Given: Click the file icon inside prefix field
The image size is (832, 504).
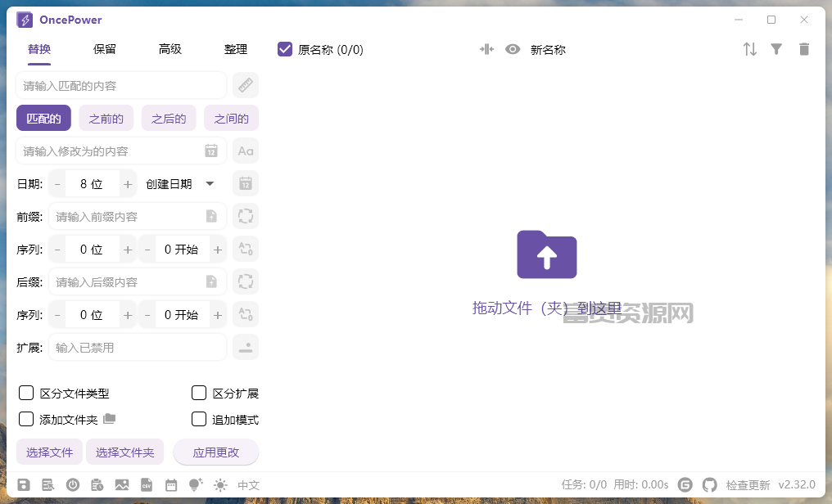Looking at the screenshot, I should tap(211, 216).
